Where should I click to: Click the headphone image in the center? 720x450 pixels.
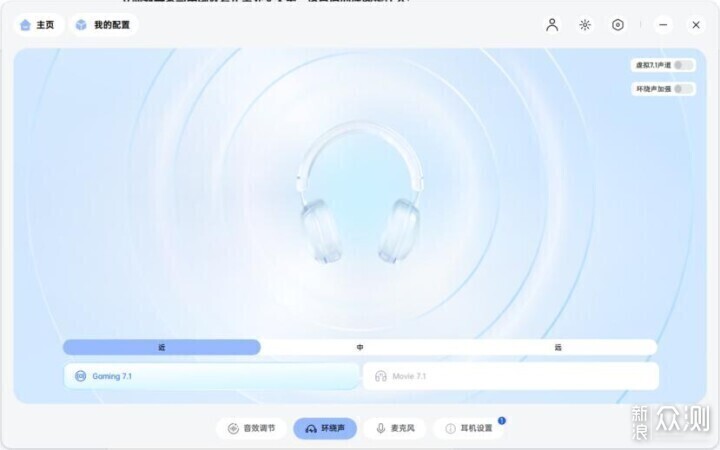pyautogui.click(x=360, y=193)
